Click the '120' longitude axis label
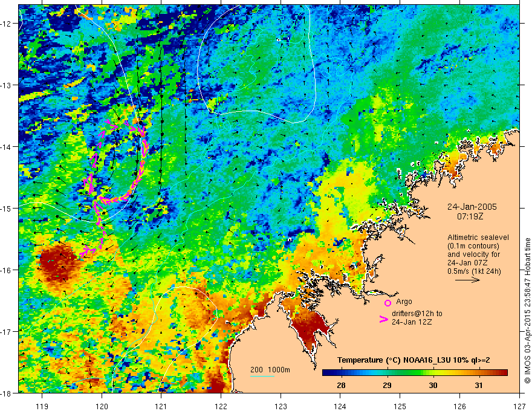 click(x=102, y=406)
